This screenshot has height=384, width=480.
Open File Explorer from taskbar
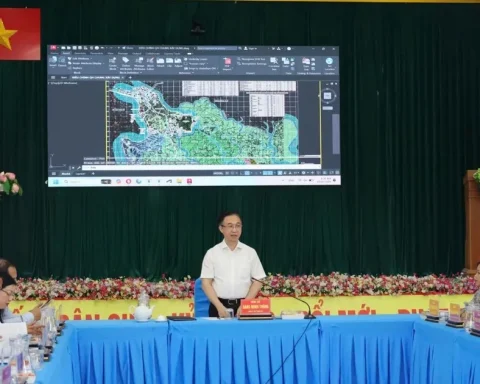point(179,181)
